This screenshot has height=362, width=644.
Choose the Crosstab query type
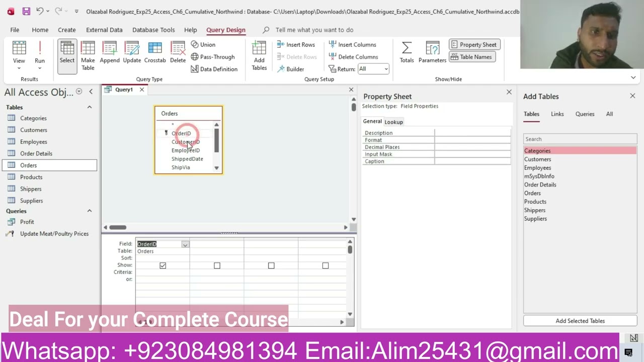(x=155, y=52)
